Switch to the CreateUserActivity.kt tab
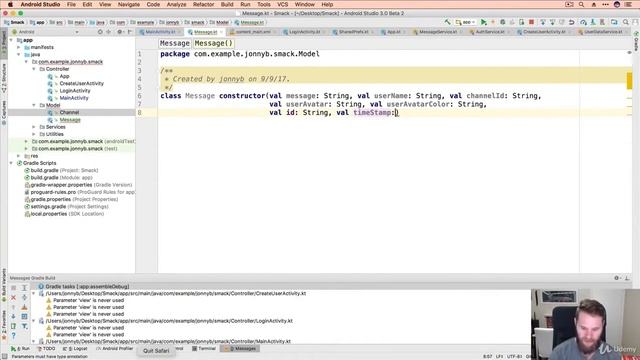Viewport: 640px width, 360px height. 544,32
